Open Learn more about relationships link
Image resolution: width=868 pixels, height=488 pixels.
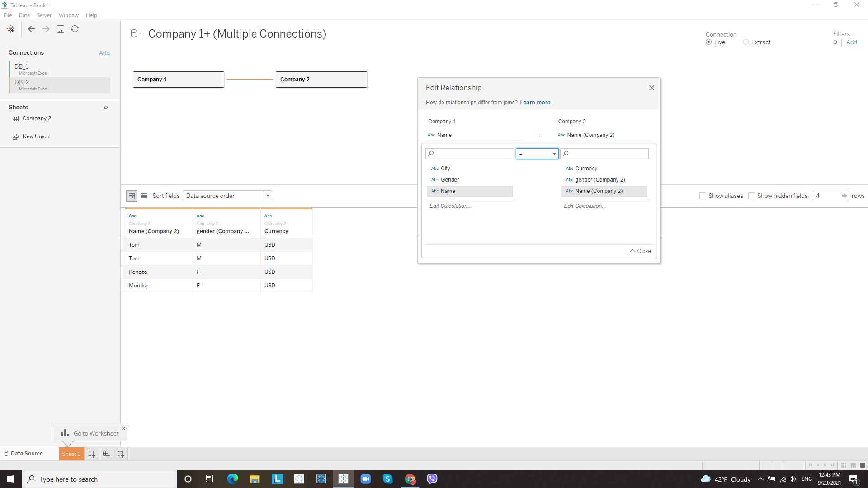535,103
